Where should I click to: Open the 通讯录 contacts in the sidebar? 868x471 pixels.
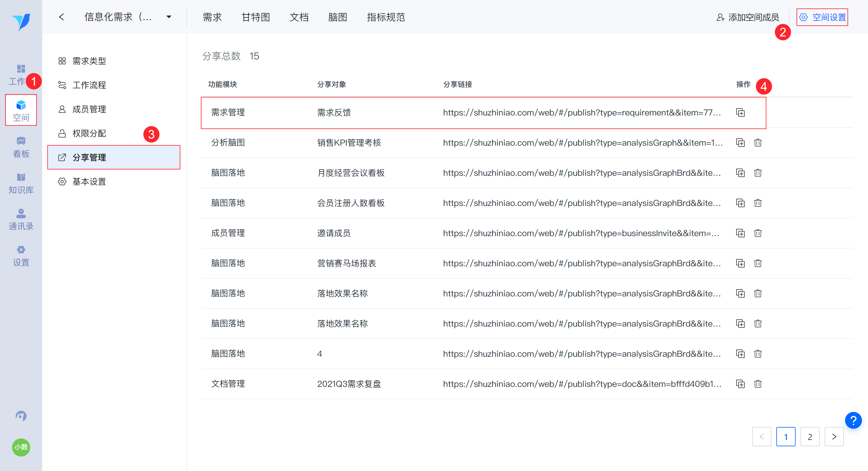[x=21, y=219]
